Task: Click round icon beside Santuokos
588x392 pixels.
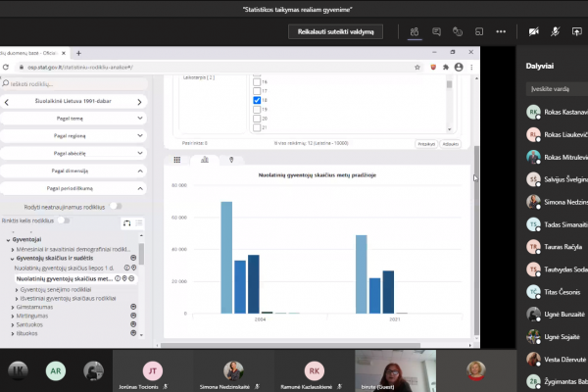Action: tap(133, 324)
